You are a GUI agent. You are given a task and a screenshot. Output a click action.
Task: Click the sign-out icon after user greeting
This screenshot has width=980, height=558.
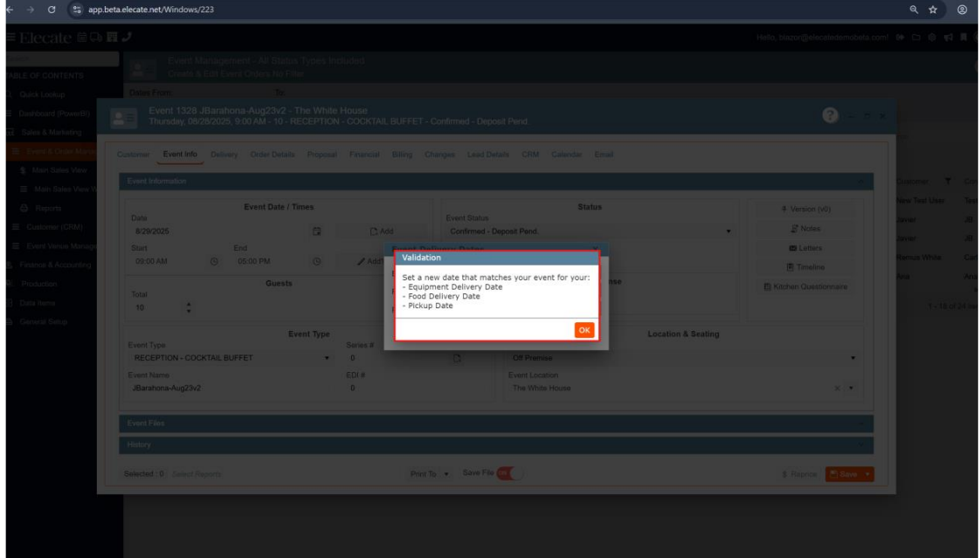click(x=900, y=38)
